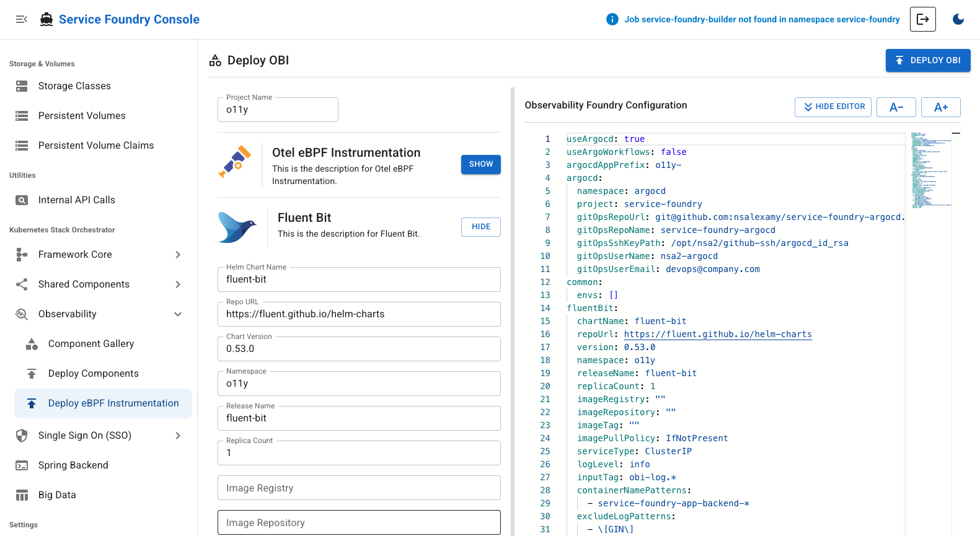Image resolution: width=980 pixels, height=536 pixels.
Task: Click the Big Data table icon
Action: tap(22, 495)
